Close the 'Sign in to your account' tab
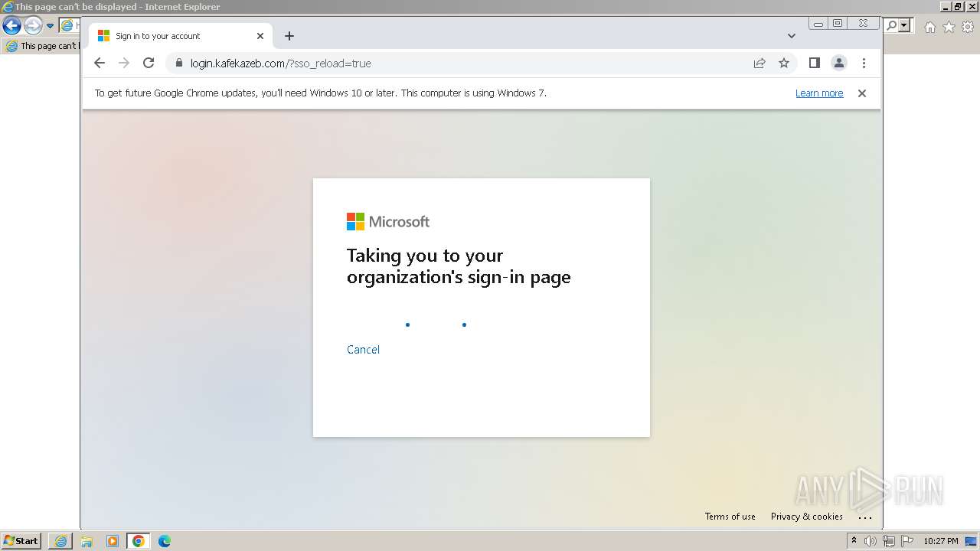Viewport: 980px width, 551px height. (260, 36)
